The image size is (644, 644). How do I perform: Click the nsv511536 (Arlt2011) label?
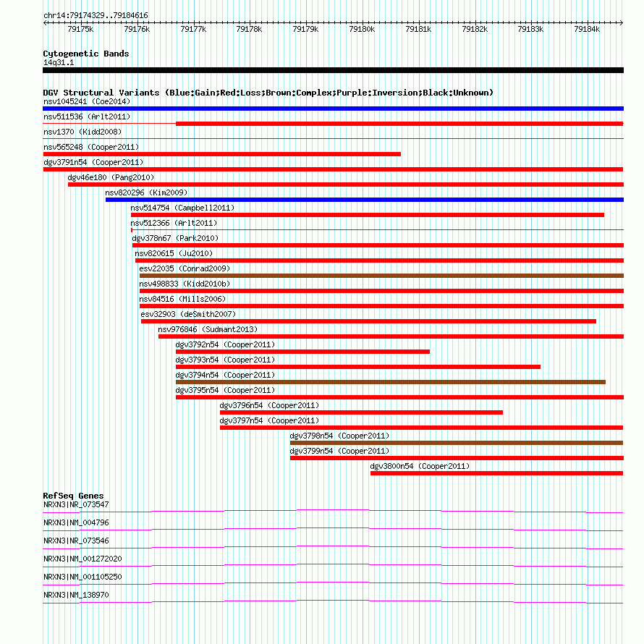[x=87, y=116]
